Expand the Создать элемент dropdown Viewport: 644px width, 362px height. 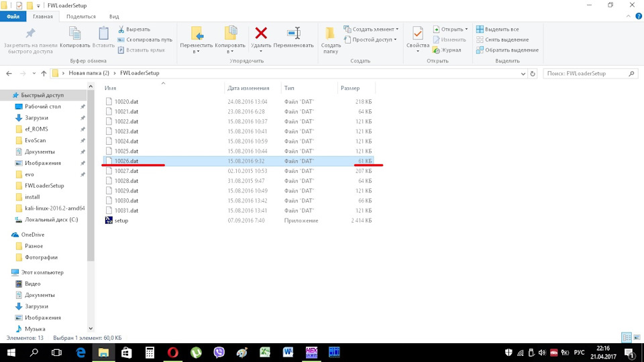371,29
